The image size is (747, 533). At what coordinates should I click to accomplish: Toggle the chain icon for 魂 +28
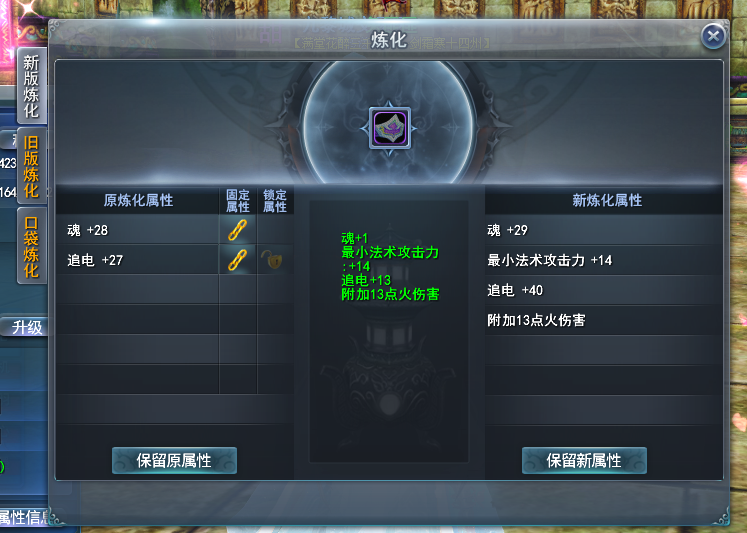[237, 230]
